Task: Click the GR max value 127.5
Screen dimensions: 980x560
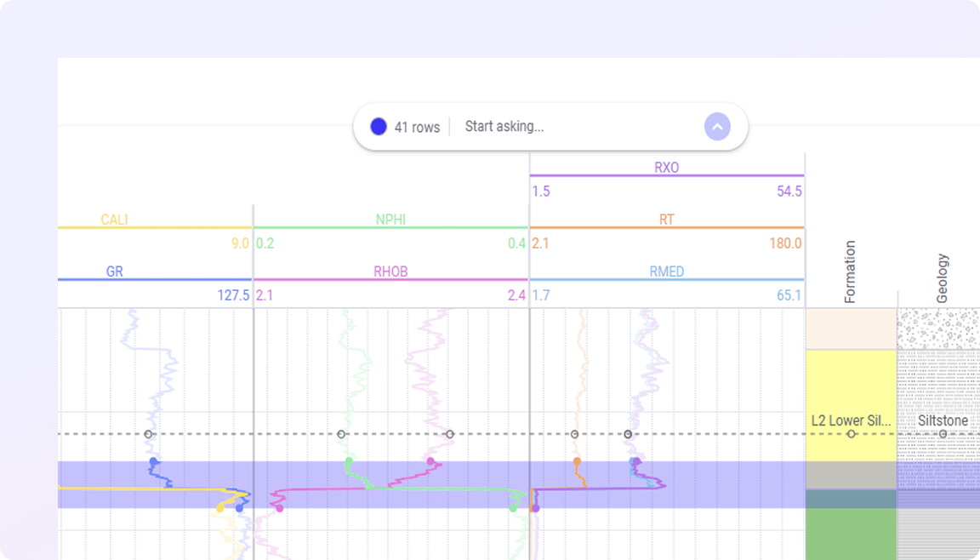Action: coord(233,295)
